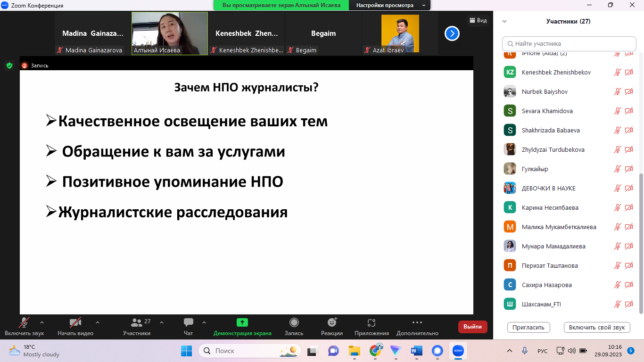This screenshot has height=362, width=644.
Task: Click the Пригласить button
Action: pyautogui.click(x=528, y=327)
